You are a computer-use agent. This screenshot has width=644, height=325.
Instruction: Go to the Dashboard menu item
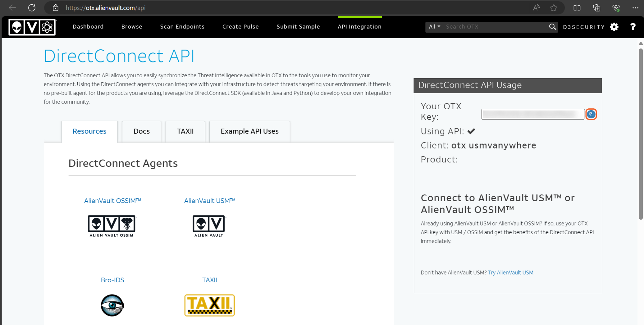point(88,27)
